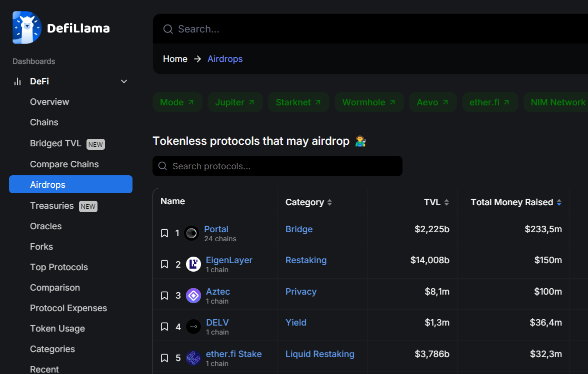Open the Restaking category link
The width and height of the screenshot is (588, 374).
point(306,260)
